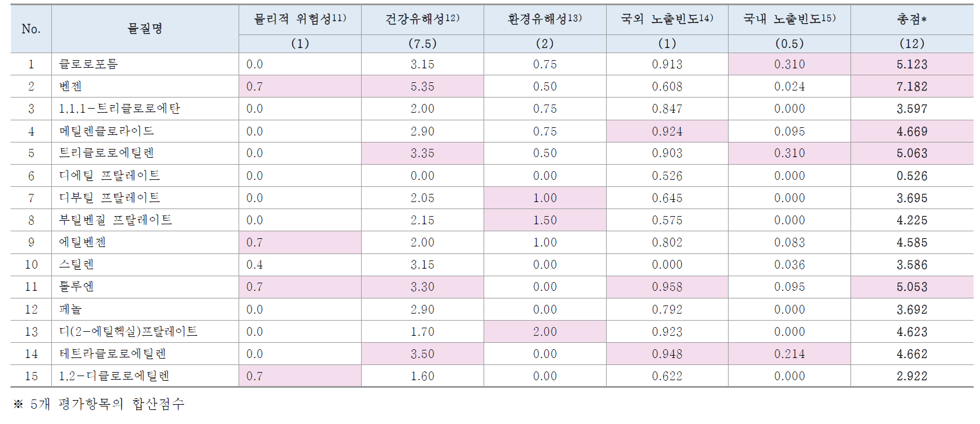Image resolution: width=980 pixels, height=424 pixels.
Task: Click the footnote 5개 평가항목의 합산점수
Action: 107,404
